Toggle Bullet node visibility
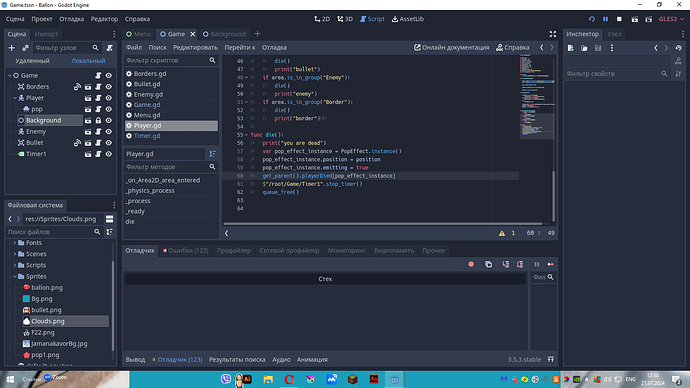690x388 pixels. point(109,143)
